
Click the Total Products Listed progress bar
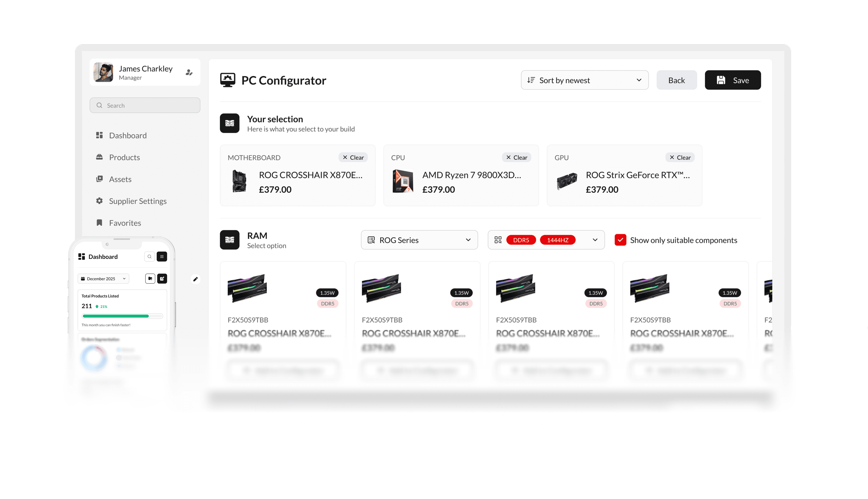tap(122, 316)
